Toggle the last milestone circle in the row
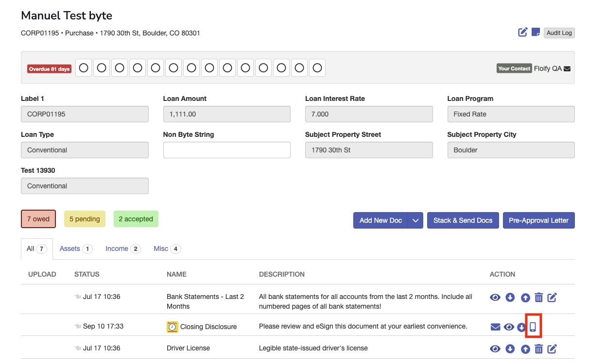This screenshot has height=364, width=605. click(317, 68)
